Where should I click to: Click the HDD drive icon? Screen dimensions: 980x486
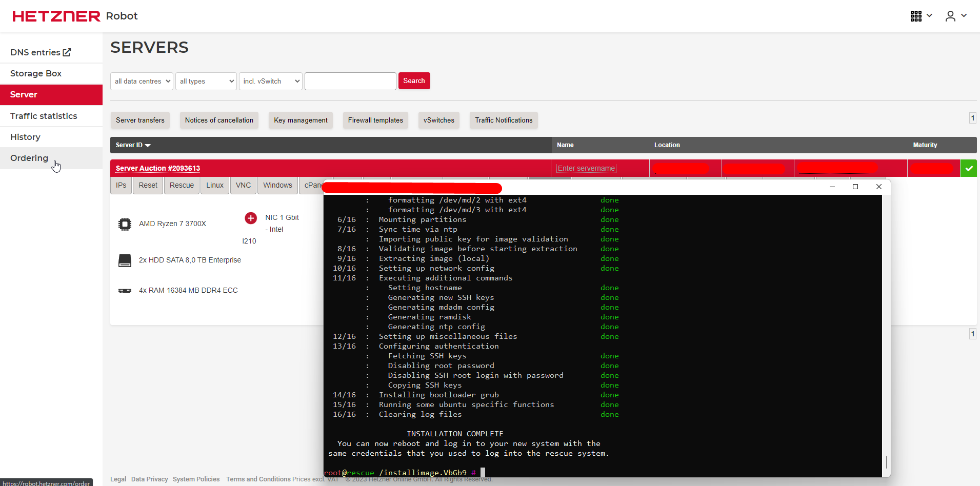[x=125, y=260]
